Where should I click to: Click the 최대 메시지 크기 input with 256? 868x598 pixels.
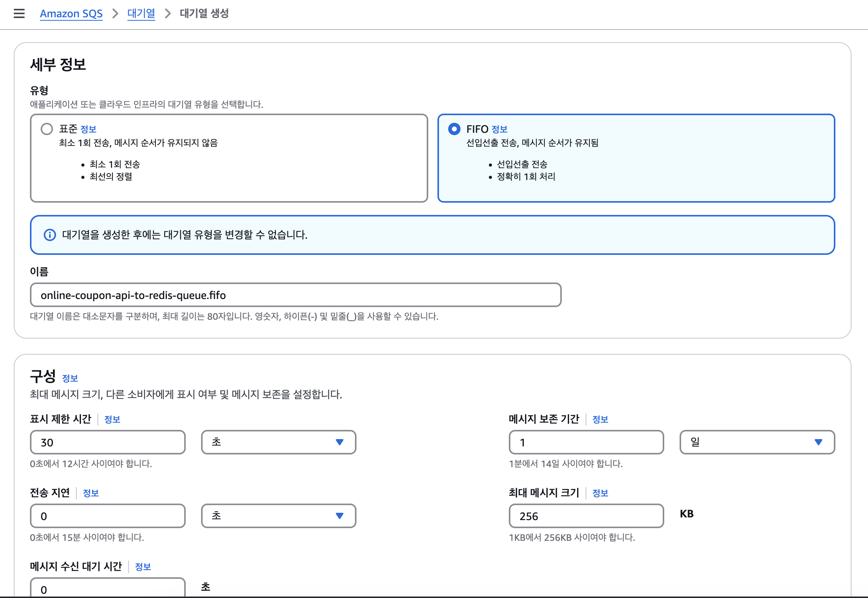coord(586,516)
